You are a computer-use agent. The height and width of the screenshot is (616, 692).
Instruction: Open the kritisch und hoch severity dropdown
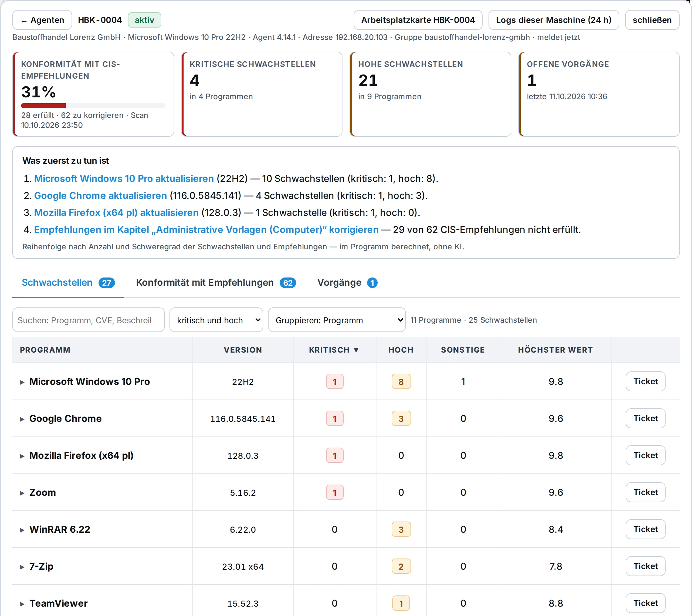click(216, 320)
